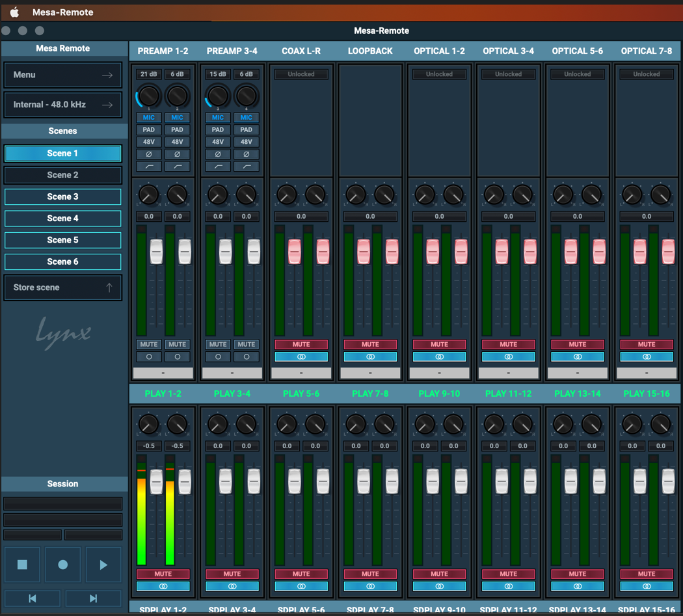Toggle stereo link on COAX L-R channel
This screenshot has width=683, height=616.
301,357
